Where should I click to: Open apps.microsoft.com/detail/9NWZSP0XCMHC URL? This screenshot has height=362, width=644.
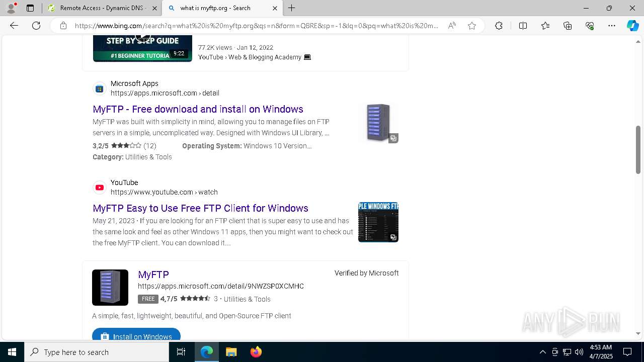pyautogui.click(x=221, y=286)
